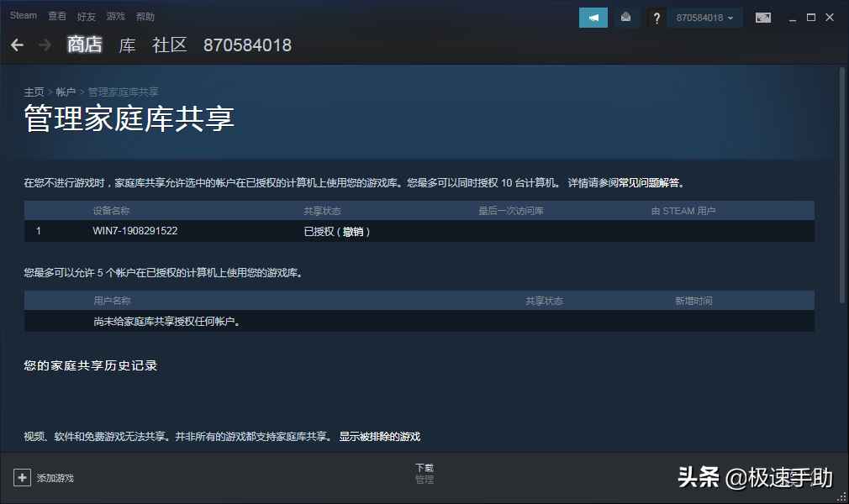
Task: Click 显示被排除的游戏 link
Action: (x=379, y=437)
